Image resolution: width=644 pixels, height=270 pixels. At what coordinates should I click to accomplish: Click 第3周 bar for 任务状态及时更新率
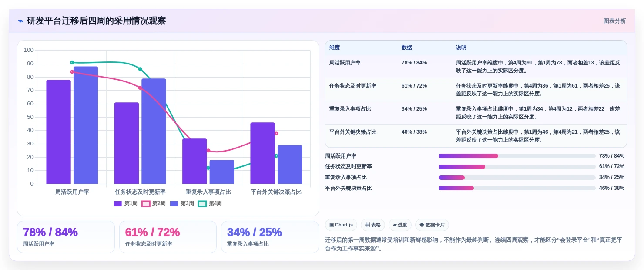click(x=154, y=131)
